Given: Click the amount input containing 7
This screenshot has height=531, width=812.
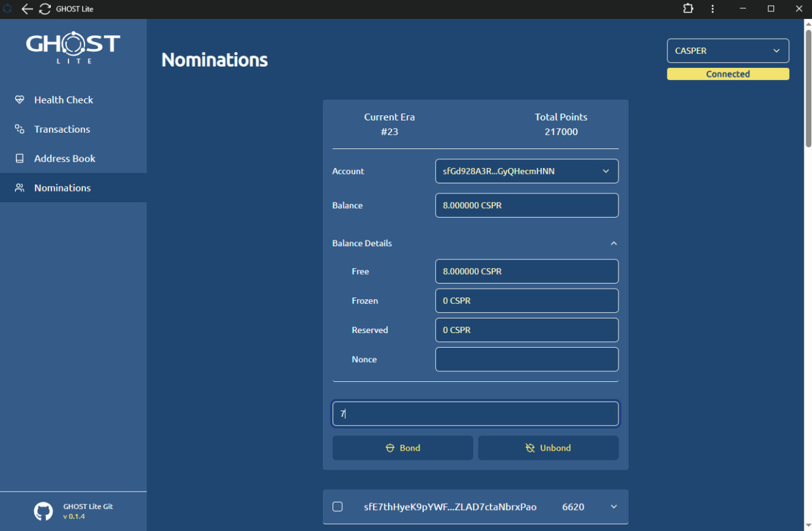Looking at the screenshot, I should [x=475, y=414].
